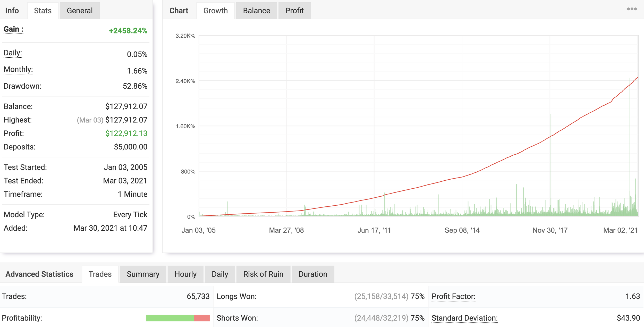View the Risk of Ruin tab
644x327 pixels.
263,274
